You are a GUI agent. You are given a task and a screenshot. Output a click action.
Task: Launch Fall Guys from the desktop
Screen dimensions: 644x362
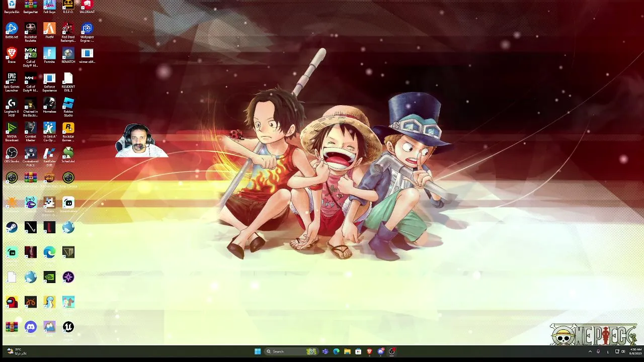point(49,7)
